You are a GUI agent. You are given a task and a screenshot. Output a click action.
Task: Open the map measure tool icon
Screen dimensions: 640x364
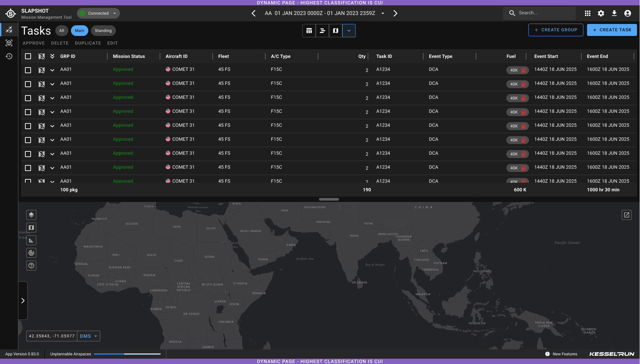(31, 240)
